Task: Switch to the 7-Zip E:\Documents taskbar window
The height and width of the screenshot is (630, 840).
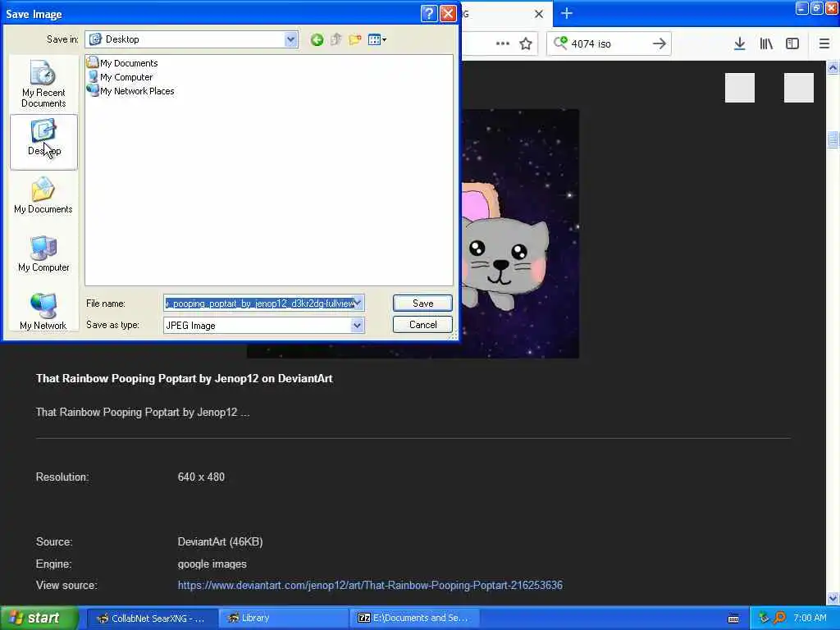Action: (x=413, y=619)
